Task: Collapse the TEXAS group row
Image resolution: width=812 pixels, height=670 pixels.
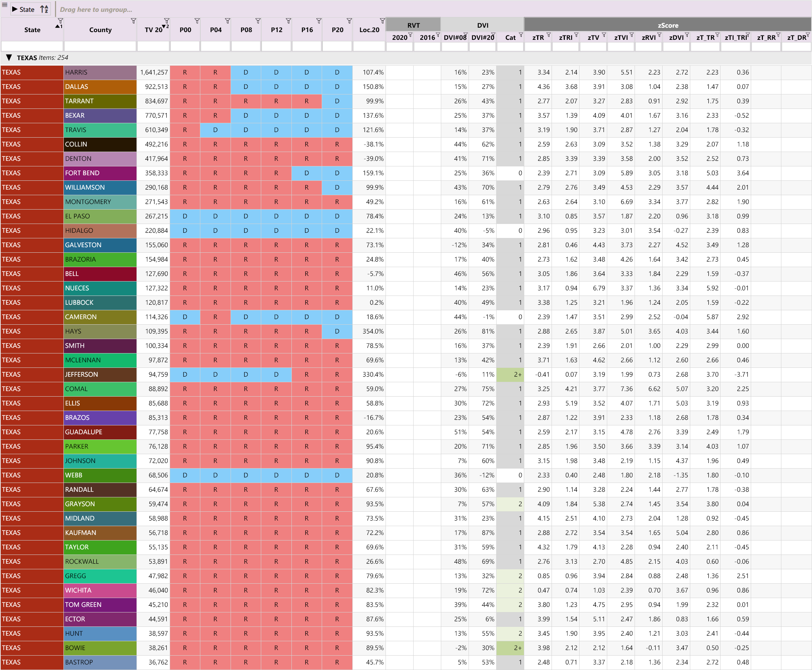Action: tap(9, 58)
